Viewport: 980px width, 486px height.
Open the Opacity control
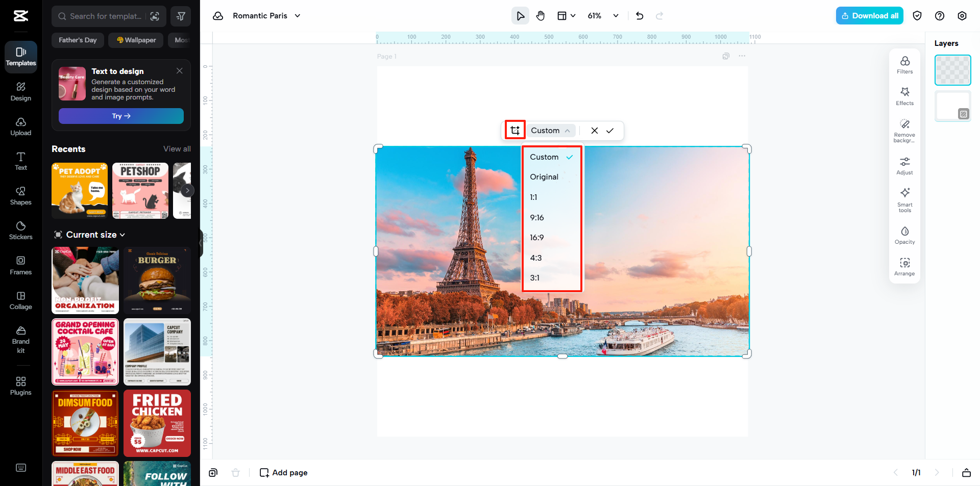(x=904, y=235)
